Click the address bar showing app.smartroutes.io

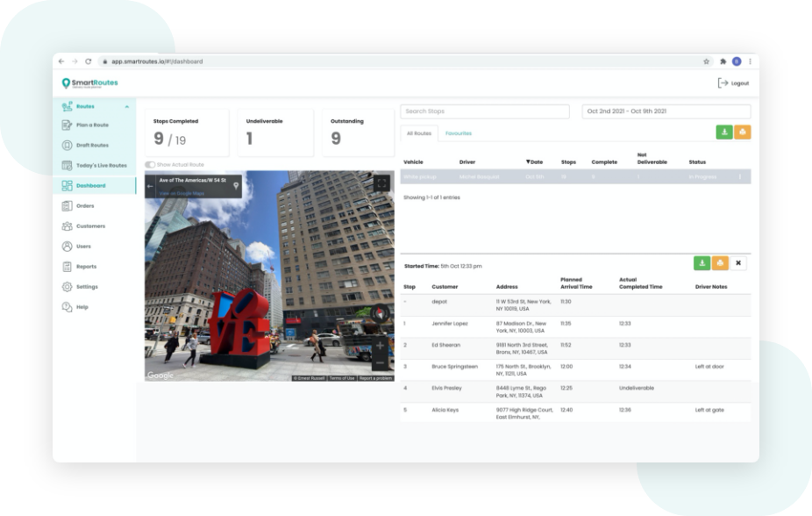tap(404, 61)
